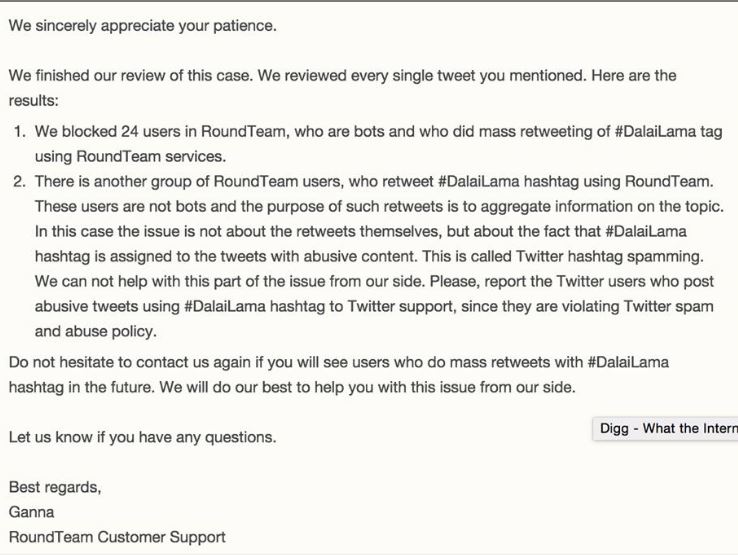Click the "Best regards," line
Screen dimensions: 738x555
55,488
